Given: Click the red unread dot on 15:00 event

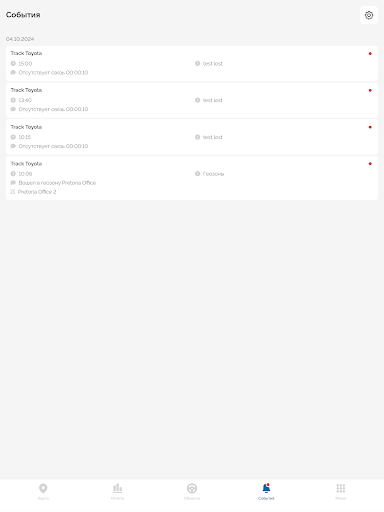Looking at the screenshot, I should point(370,54).
